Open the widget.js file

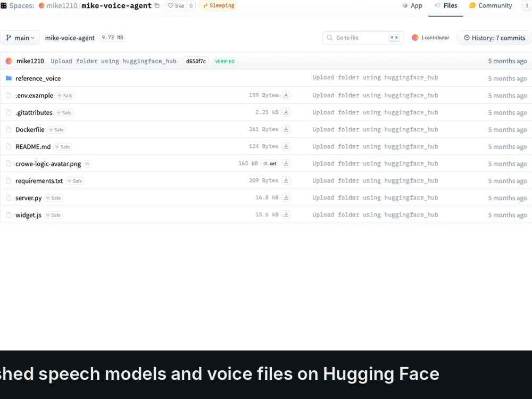click(x=29, y=215)
